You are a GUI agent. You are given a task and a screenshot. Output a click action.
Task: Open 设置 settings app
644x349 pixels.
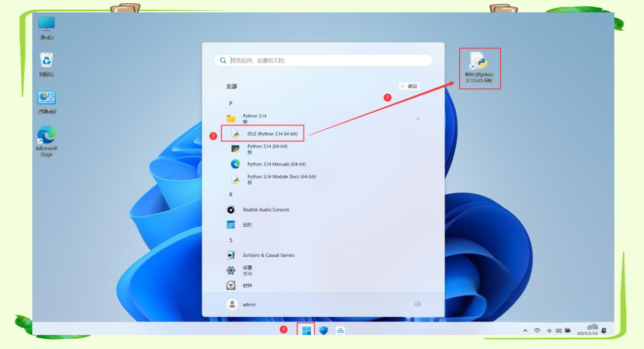click(240, 270)
